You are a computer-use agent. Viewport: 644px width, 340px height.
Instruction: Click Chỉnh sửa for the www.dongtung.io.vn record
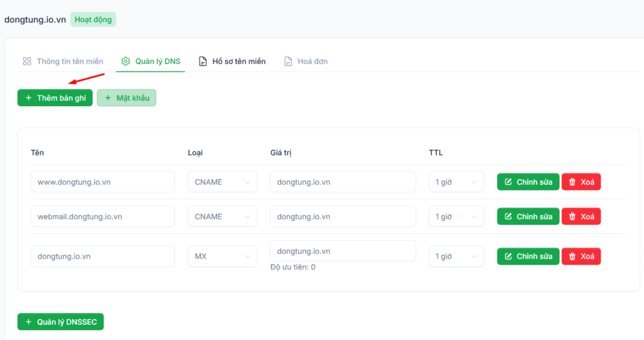click(528, 182)
